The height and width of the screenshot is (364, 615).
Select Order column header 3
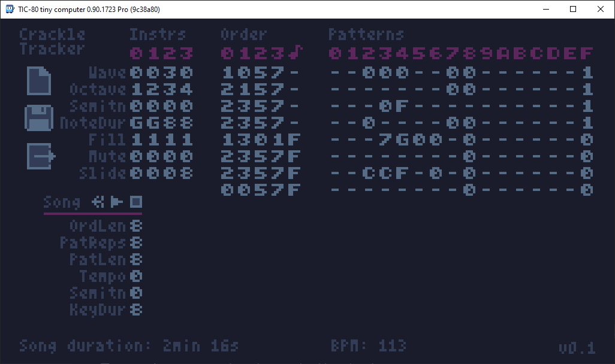pyautogui.click(x=278, y=53)
